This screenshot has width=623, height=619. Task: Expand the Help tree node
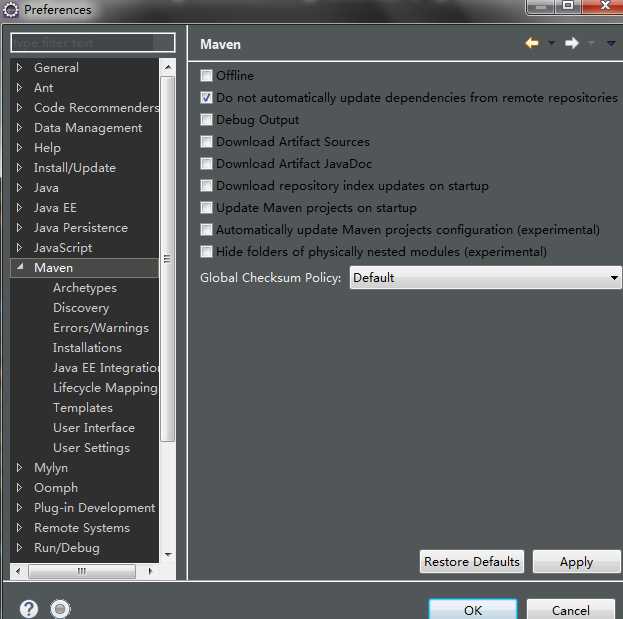(19, 147)
